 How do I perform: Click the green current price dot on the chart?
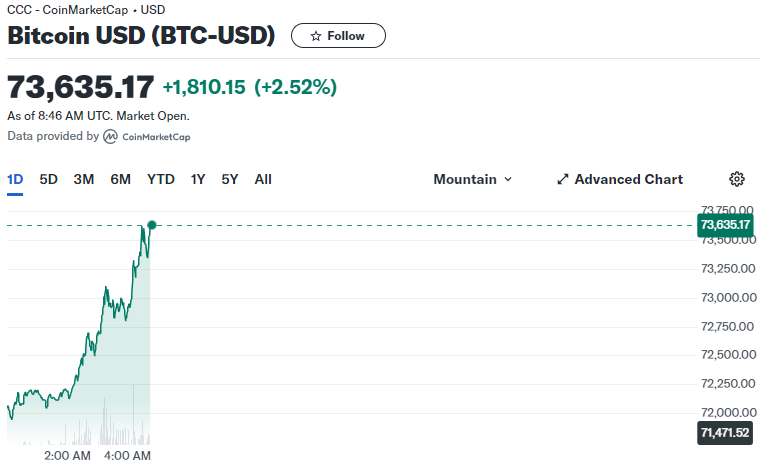coord(152,225)
